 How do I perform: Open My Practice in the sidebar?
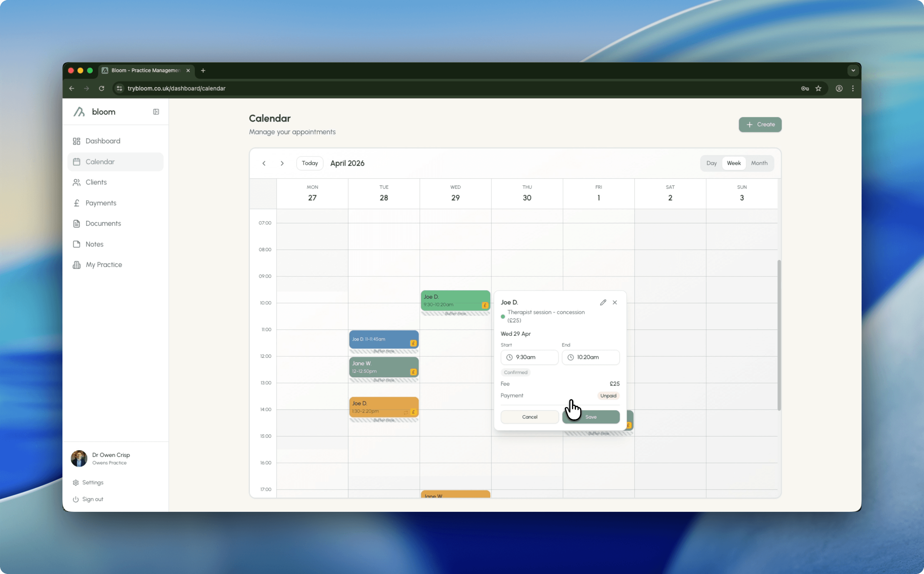[115, 265]
